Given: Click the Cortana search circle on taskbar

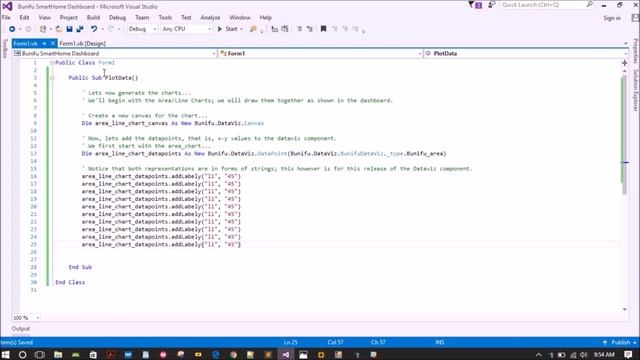Looking at the screenshot, I should coord(22,355).
